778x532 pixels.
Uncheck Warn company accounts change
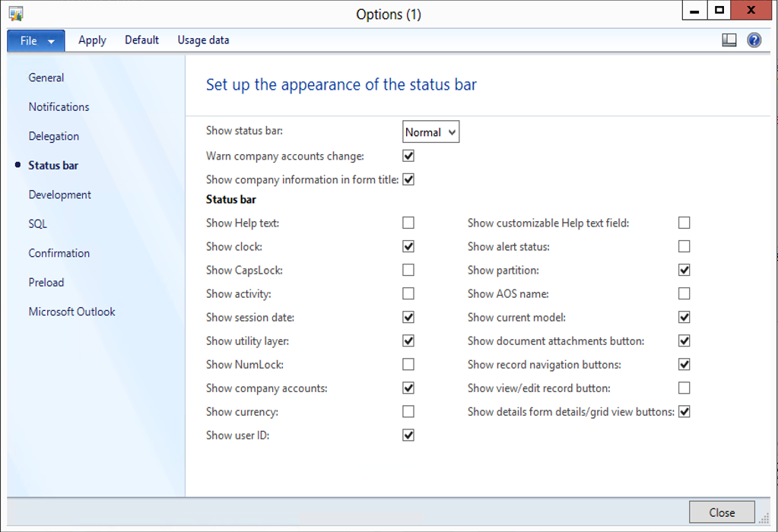pos(408,156)
